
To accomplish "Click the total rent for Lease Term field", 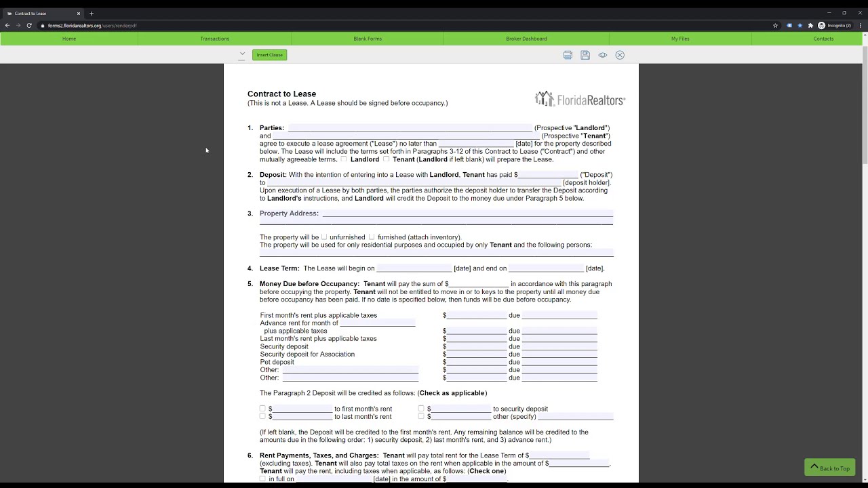I will tap(559, 455).
